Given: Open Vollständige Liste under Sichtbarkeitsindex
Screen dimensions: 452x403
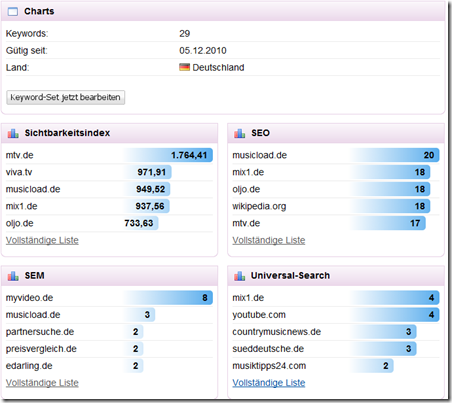Looking at the screenshot, I should point(42,240).
